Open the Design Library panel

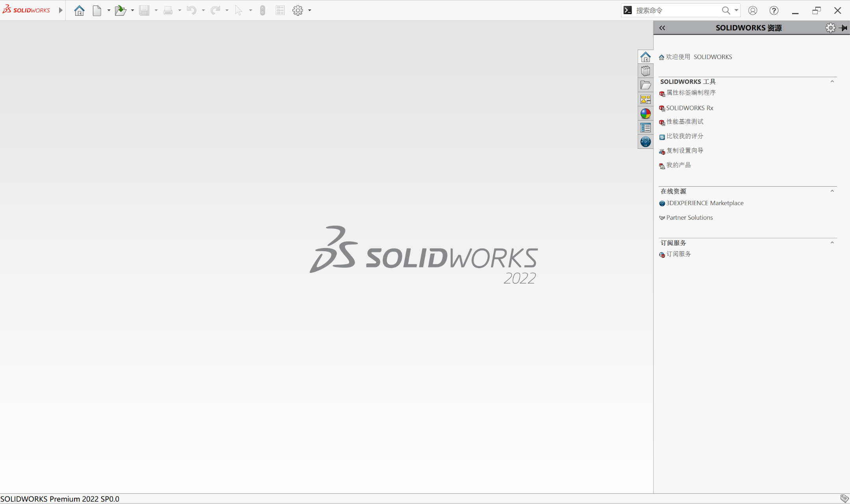[x=645, y=70]
